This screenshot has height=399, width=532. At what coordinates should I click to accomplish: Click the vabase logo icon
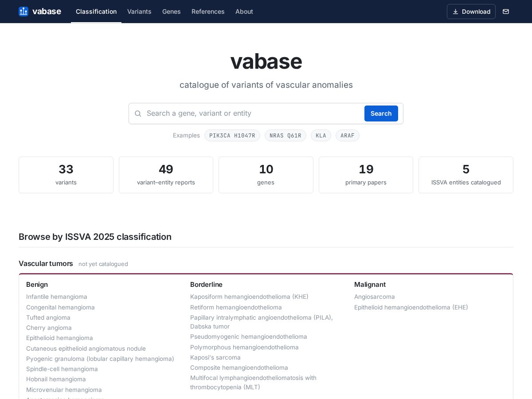point(23,12)
